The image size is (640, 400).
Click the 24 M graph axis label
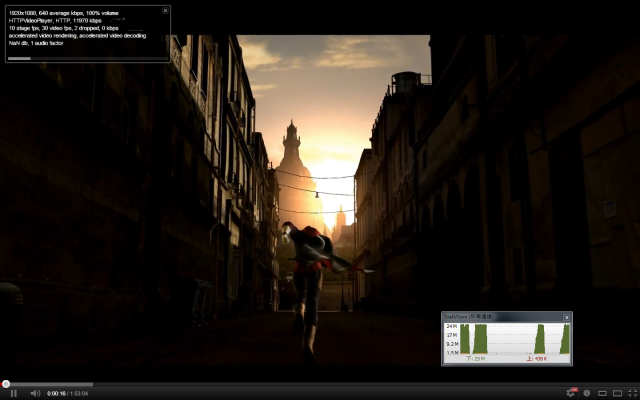451,326
